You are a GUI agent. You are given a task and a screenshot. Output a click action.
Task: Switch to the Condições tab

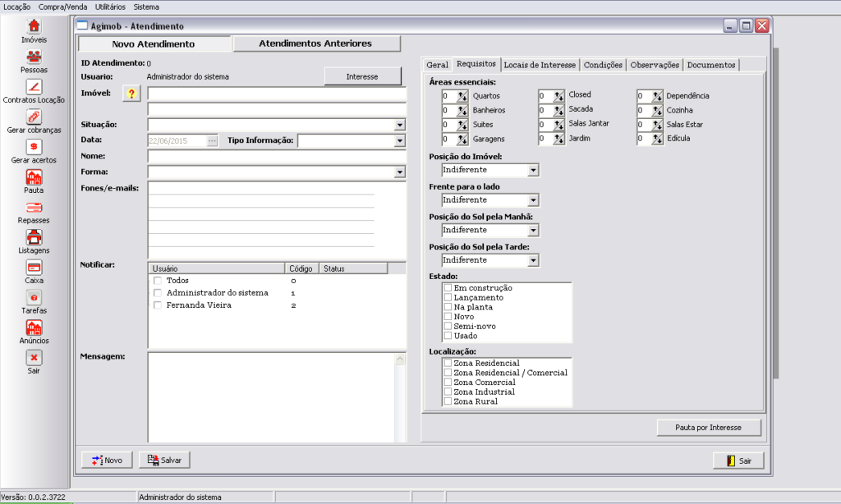coord(603,65)
